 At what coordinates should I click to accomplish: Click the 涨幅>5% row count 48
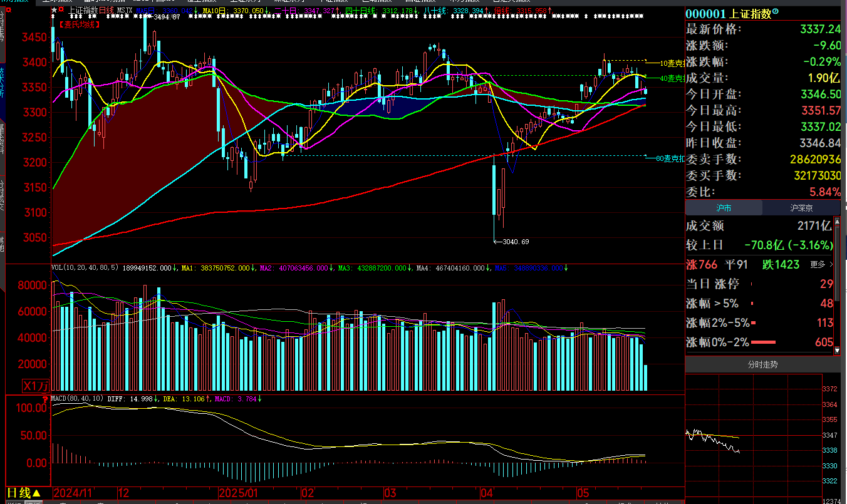pos(826,304)
